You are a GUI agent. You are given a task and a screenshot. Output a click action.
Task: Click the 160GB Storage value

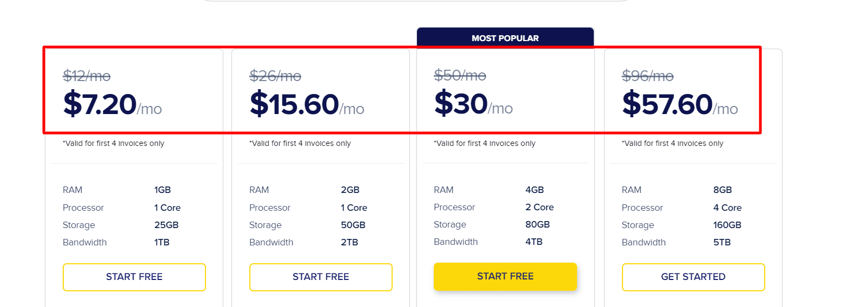pos(727,225)
